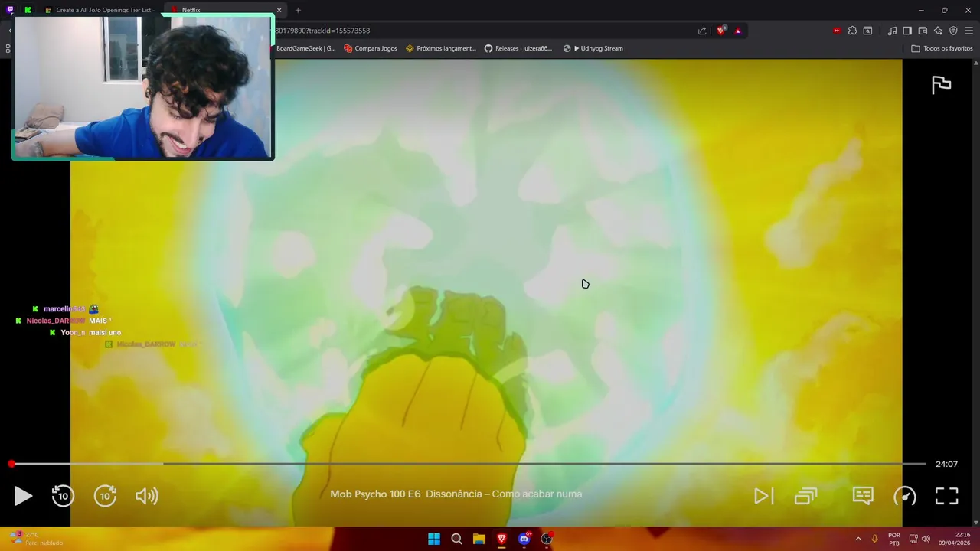Click the microphone tray icon
The height and width of the screenshot is (551, 980).
coord(874,539)
